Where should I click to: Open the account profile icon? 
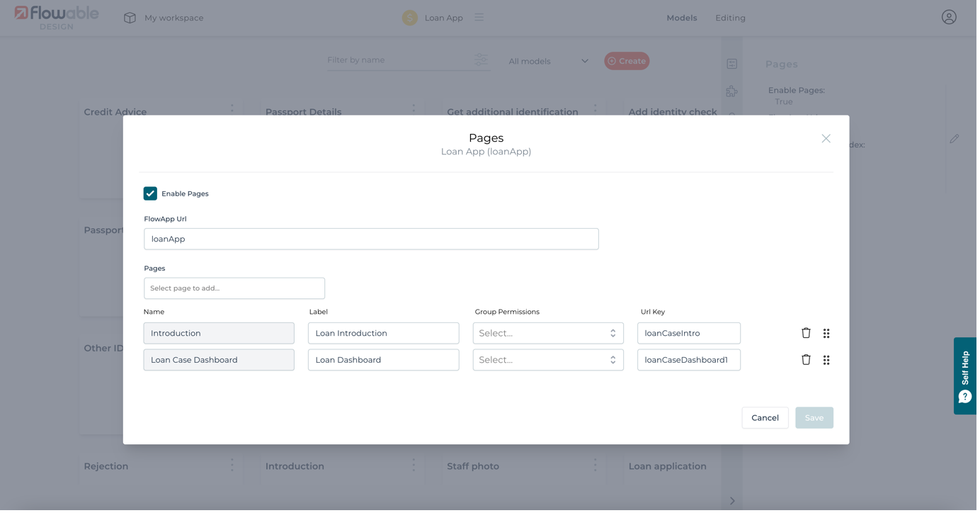tap(949, 16)
